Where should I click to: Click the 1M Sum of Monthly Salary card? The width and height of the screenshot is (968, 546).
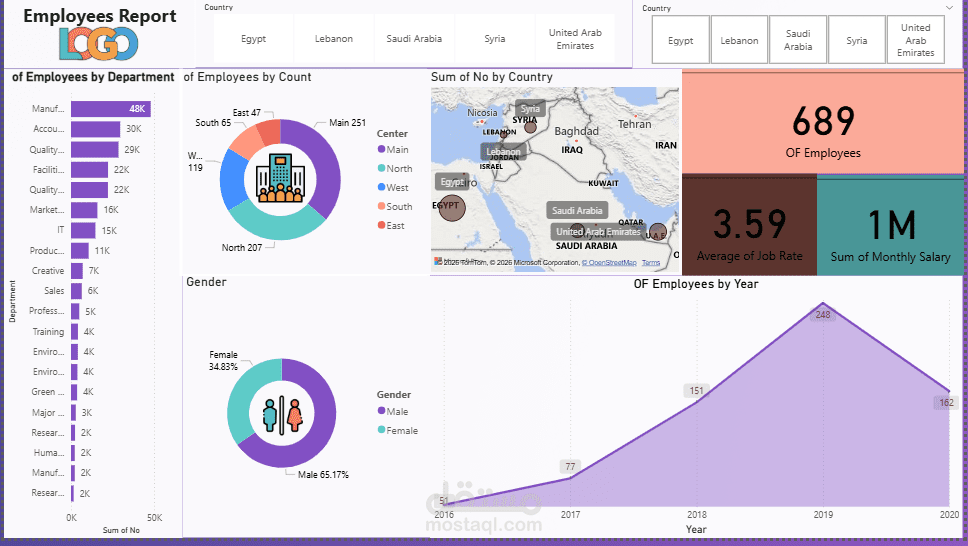[890, 225]
